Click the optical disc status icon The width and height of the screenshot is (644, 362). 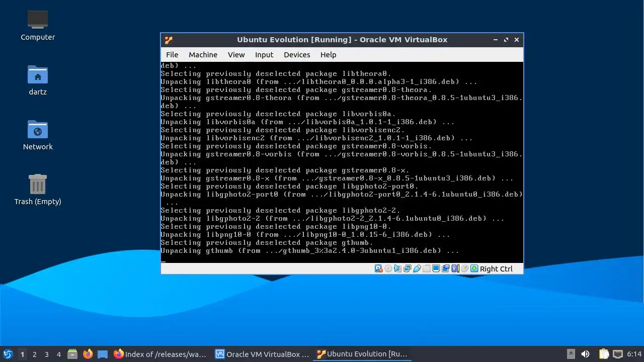tap(388, 268)
